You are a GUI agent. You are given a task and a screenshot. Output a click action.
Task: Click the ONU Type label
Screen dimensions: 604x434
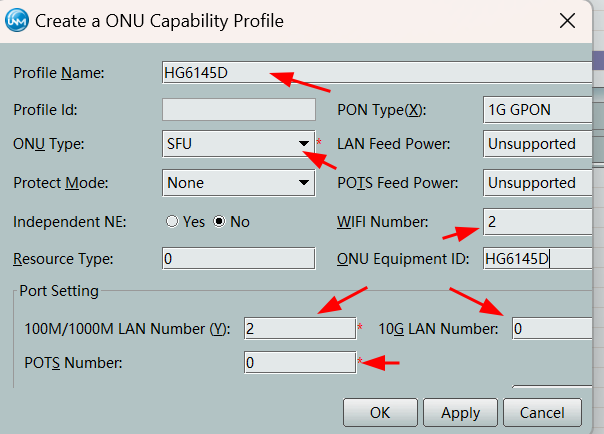click(49, 144)
